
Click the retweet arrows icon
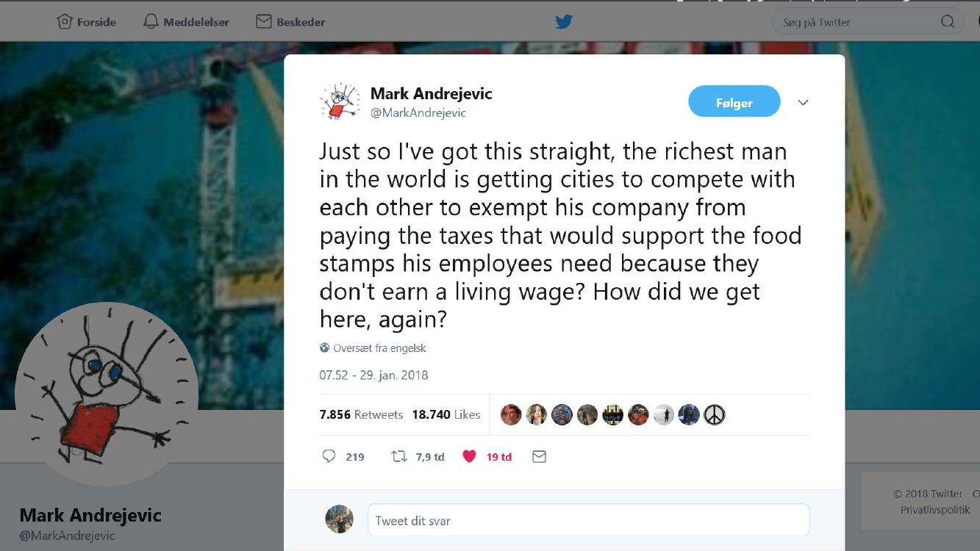point(399,456)
